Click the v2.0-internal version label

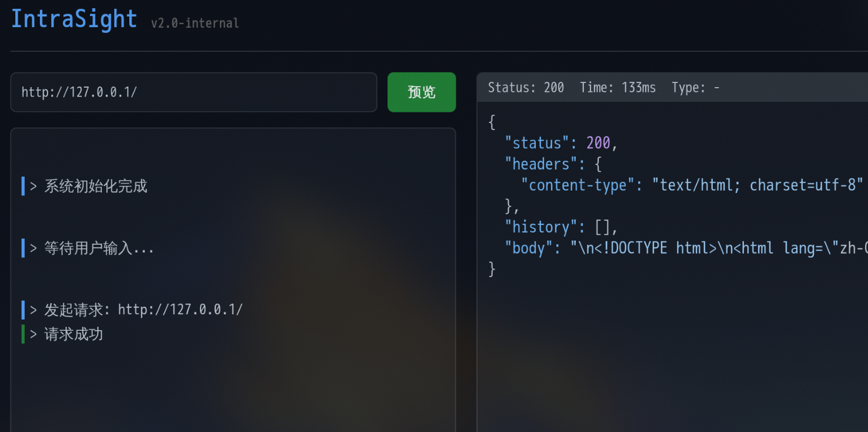click(x=195, y=24)
